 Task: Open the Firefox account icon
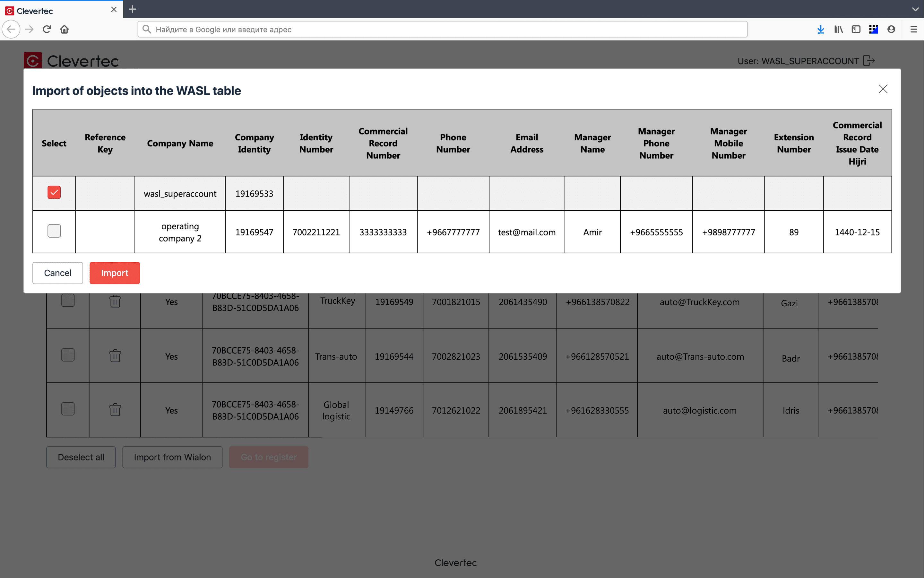tap(891, 30)
